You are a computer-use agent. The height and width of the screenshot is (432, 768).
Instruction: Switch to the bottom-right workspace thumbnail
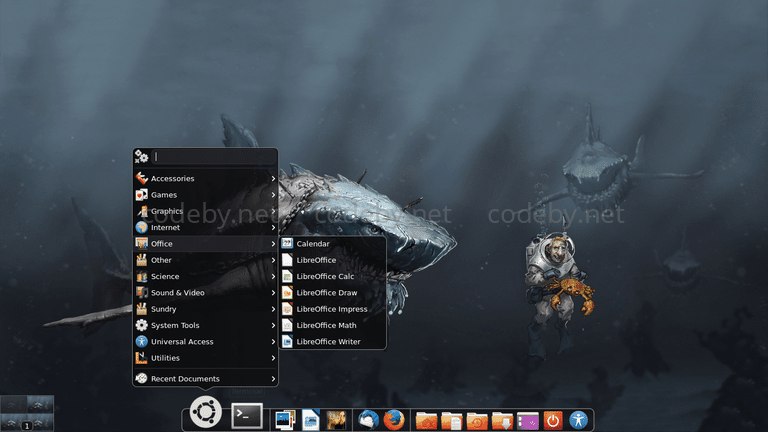pos(40,423)
